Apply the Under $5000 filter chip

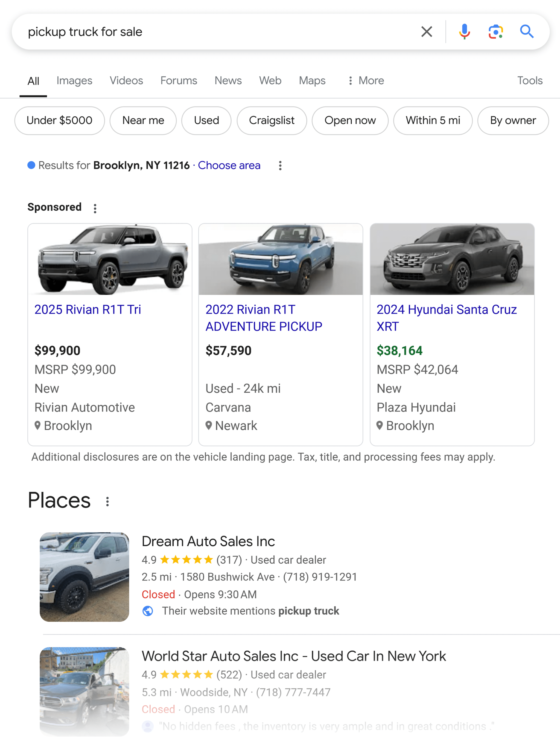tap(60, 120)
